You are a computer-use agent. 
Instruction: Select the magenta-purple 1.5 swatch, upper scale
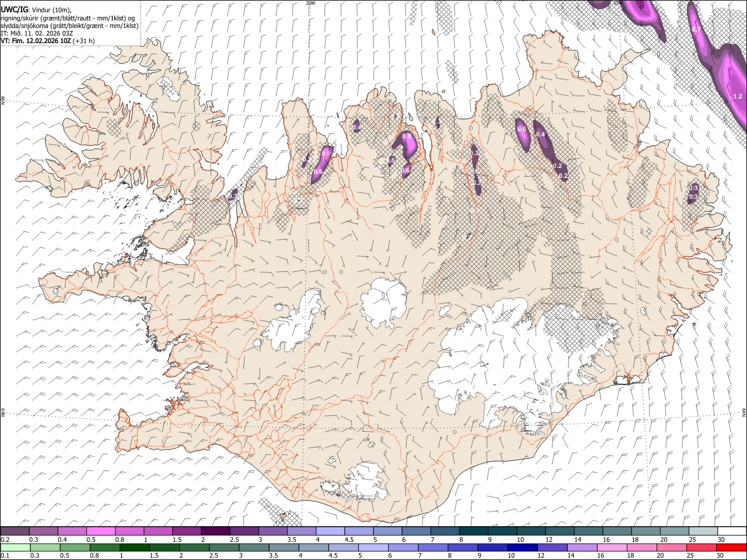tap(186, 531)
